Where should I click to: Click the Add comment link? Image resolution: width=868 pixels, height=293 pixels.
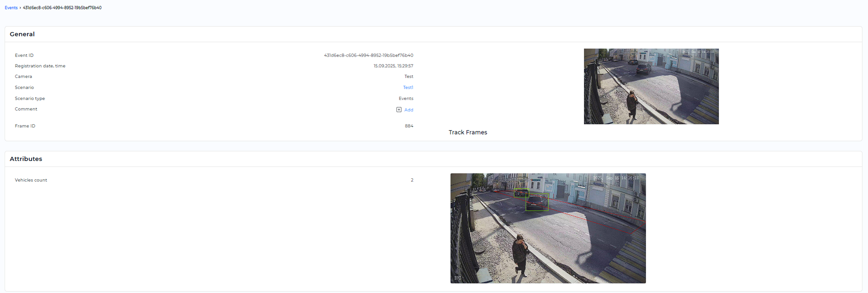coord(408,110)
